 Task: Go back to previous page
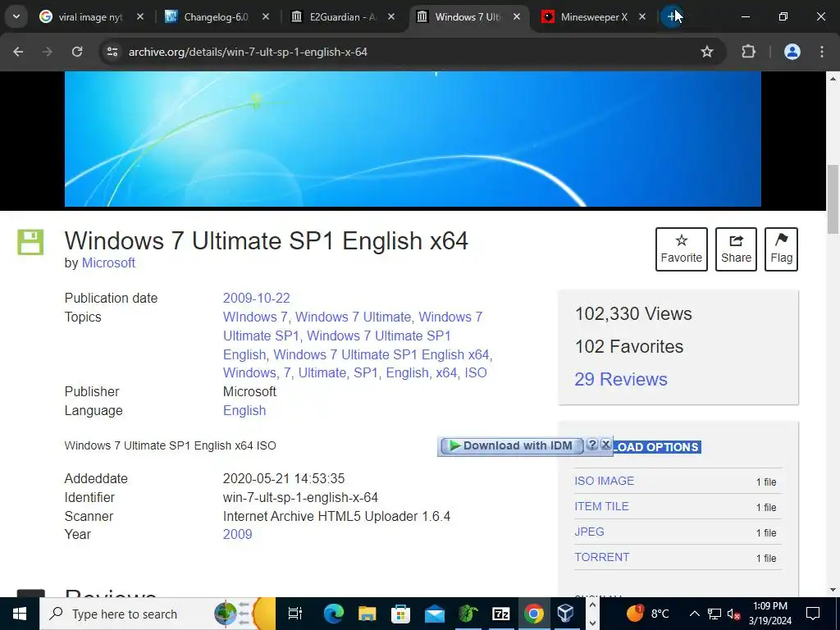18,52
